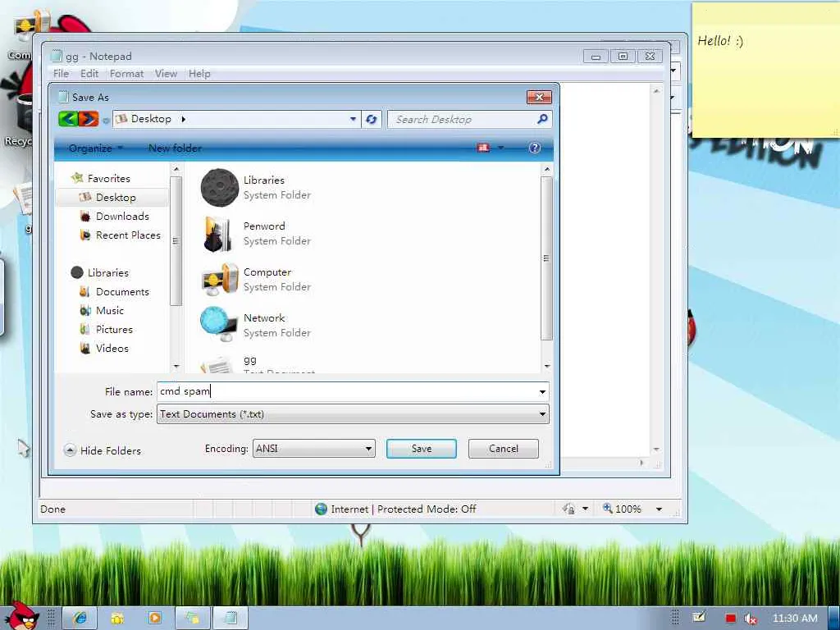Screen dimensions: 840x630
Task: Open the Organize dropdown menu
Action: (x=96, y=148)
